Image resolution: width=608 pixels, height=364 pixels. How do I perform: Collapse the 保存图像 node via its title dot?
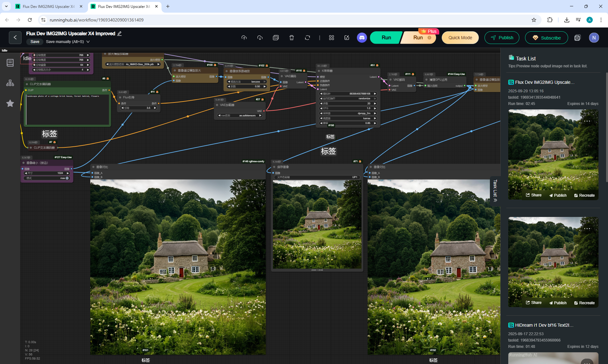[x=274, y=167]
